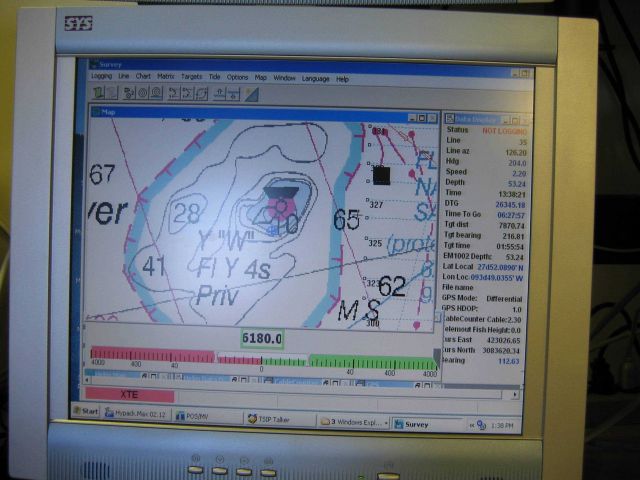Open the Chart menu
The height and width of the screenshot is (480, 640).
[x=143, y=76]
